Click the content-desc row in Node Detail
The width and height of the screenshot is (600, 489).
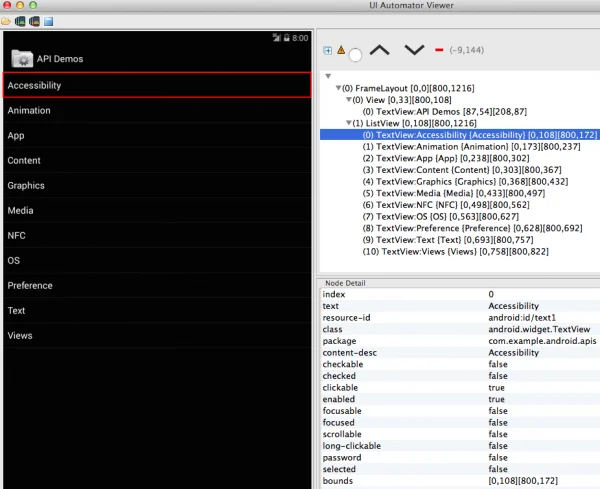(460, 353)
